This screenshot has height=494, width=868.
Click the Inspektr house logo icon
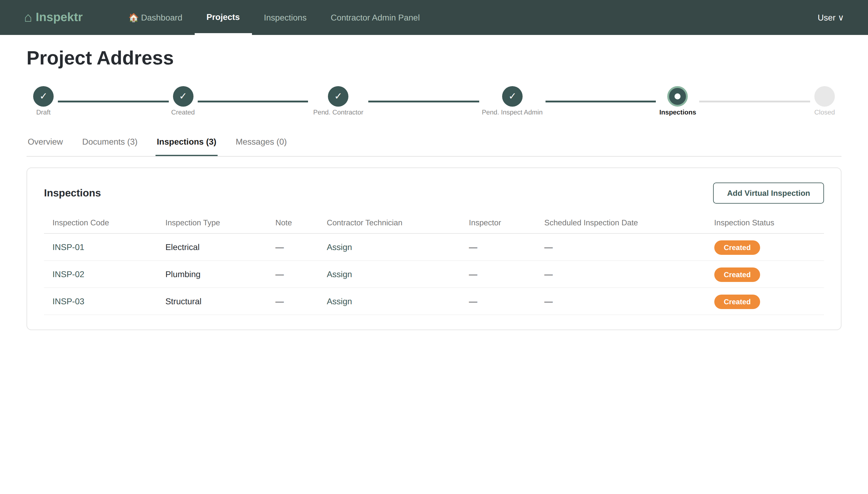28,18
